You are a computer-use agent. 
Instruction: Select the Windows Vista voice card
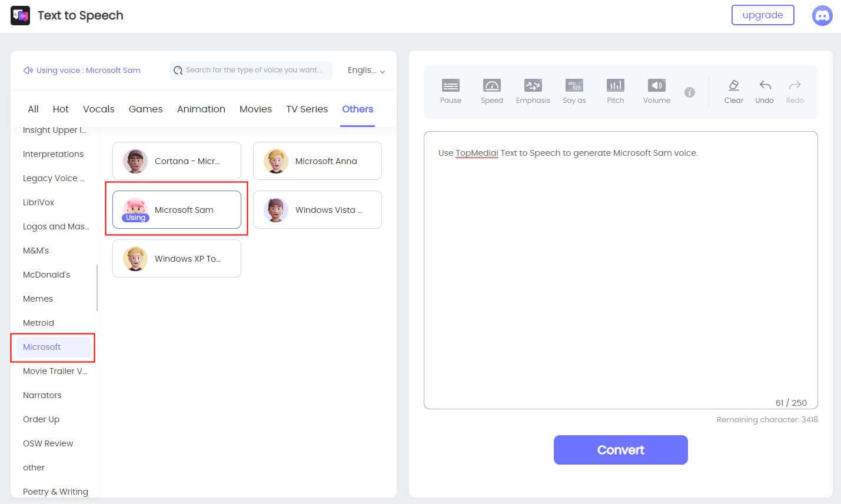pyautogui.click(x=317, y=209)
